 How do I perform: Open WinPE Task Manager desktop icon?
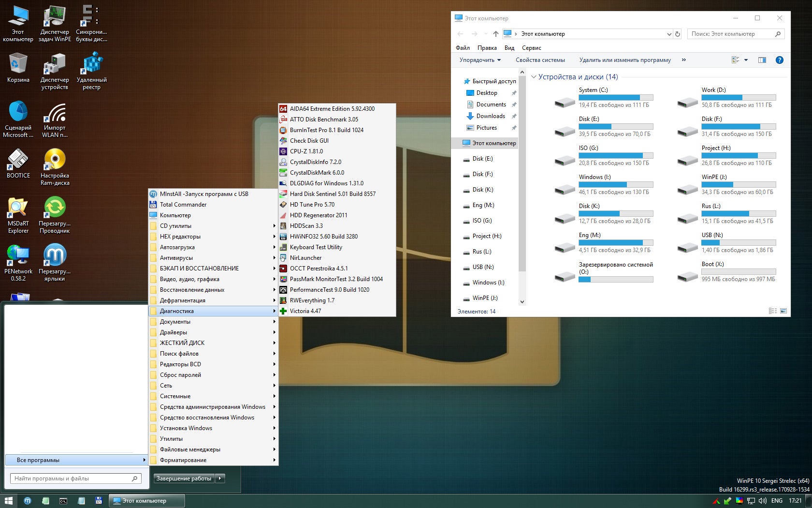tap(55, 20)
